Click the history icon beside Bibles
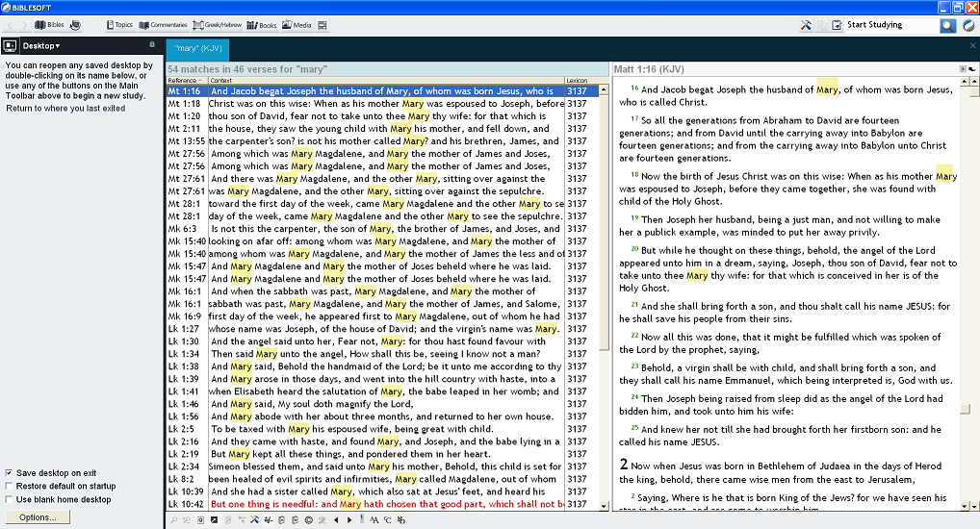Viewport: 980px width, 529px height. 75,25
